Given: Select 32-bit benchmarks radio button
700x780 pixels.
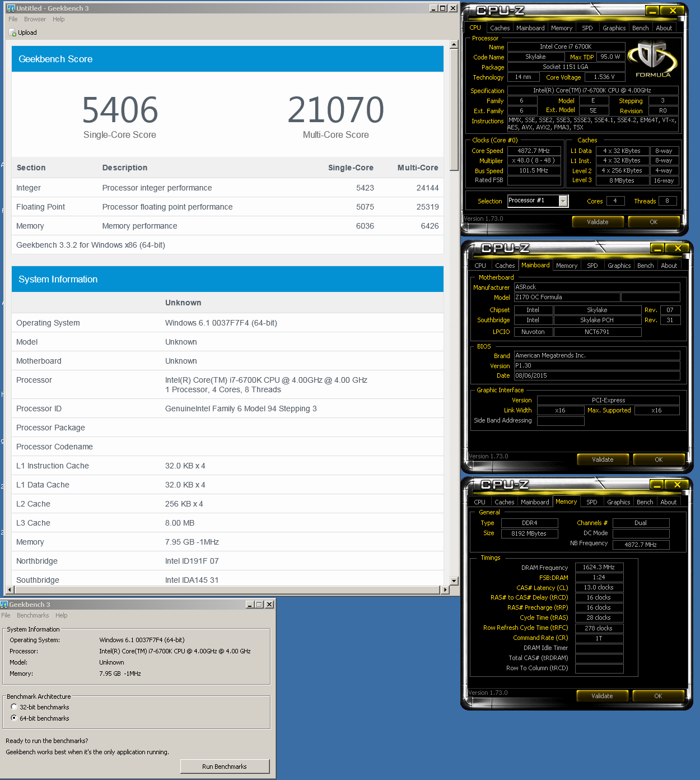Looking at the screenshot, I should coord(14,707).
